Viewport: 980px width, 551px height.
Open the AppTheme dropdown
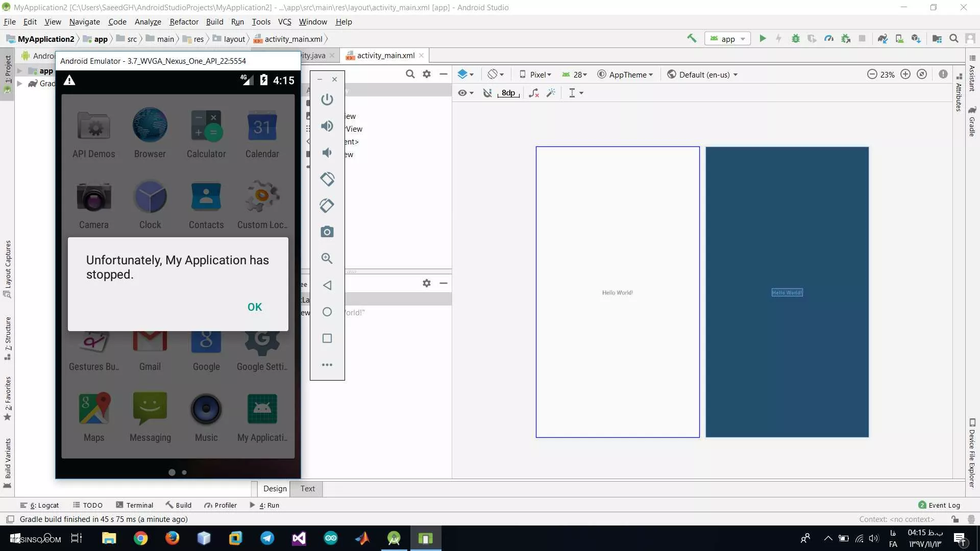[625, 74]
